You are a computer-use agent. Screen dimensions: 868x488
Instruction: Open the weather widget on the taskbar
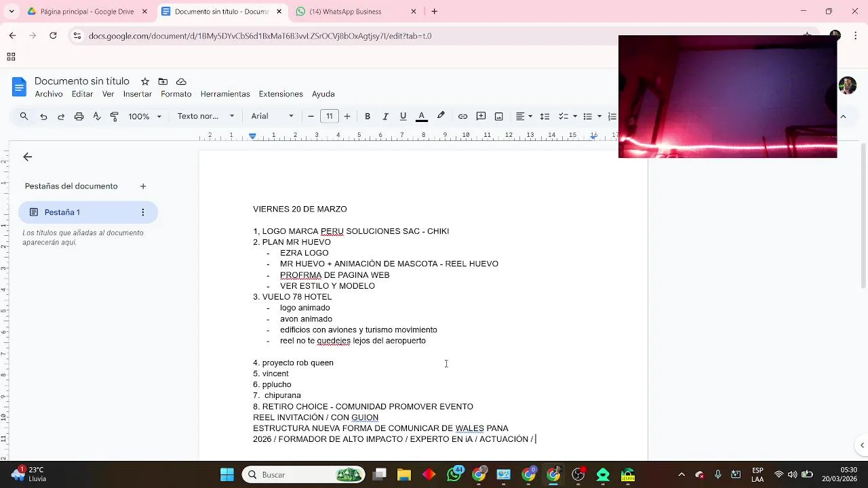28,474
